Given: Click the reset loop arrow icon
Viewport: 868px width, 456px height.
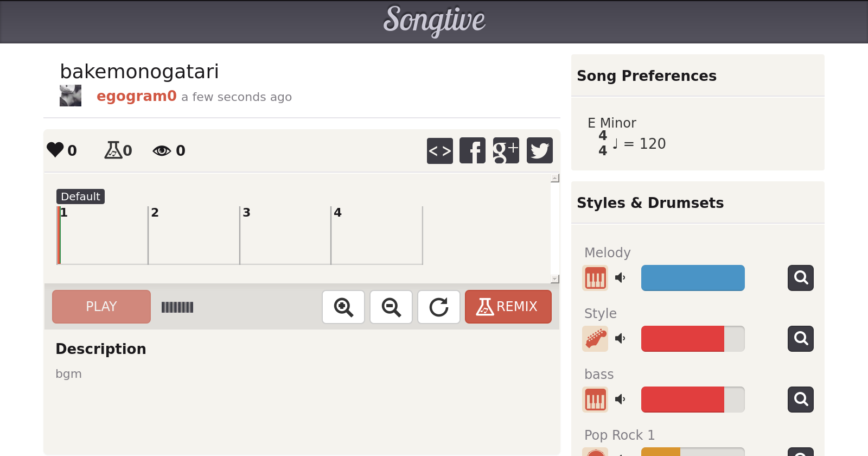Looking at the screenshot, I should [x=439, y=307].
